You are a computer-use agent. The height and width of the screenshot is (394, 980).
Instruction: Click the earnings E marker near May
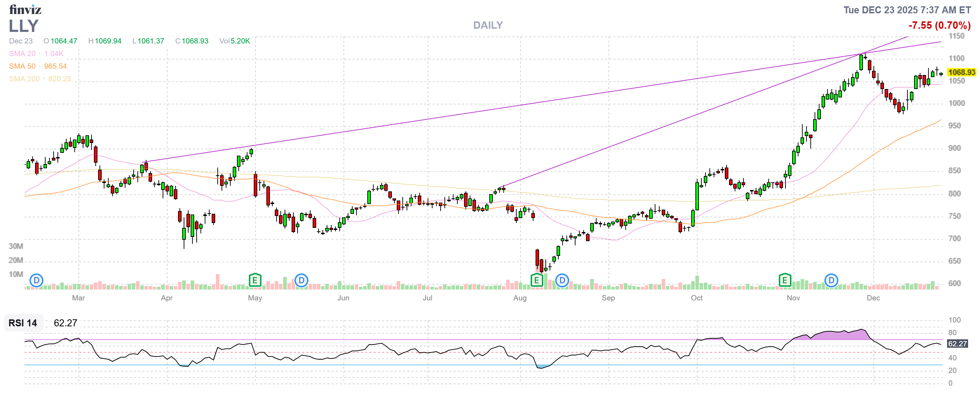pyautogui.click(x=255, y=281)
